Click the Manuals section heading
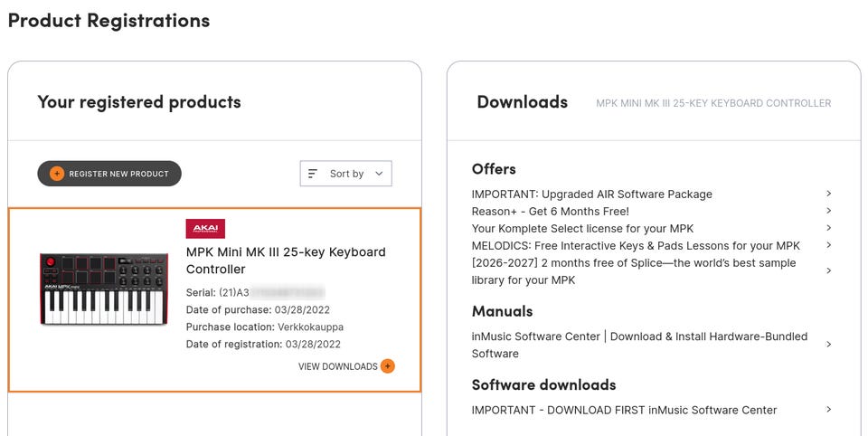 point(502,311)
